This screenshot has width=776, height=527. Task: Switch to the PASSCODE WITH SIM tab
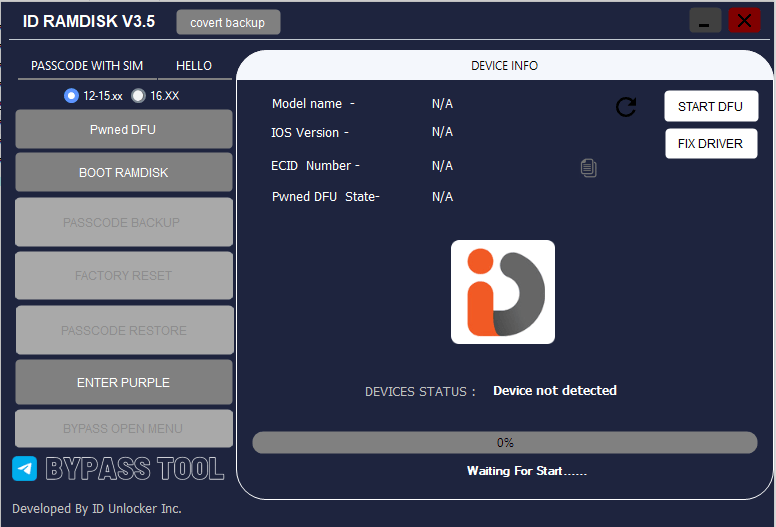pos(87,66)
